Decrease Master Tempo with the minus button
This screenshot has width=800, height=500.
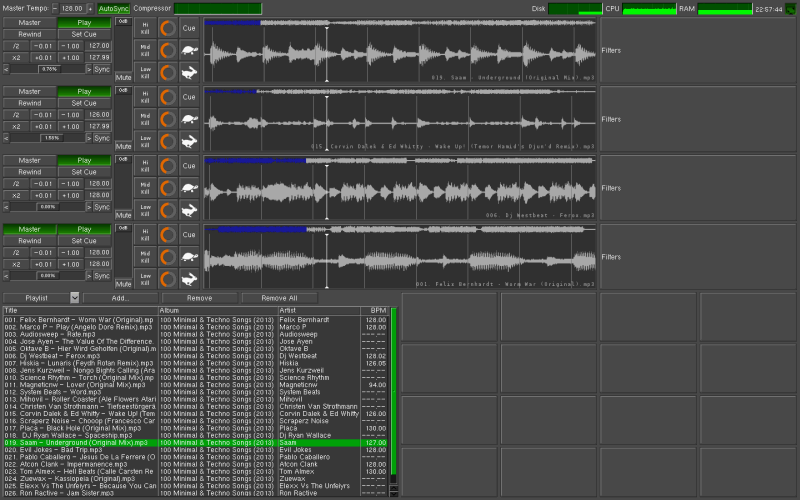pos(55,9)
